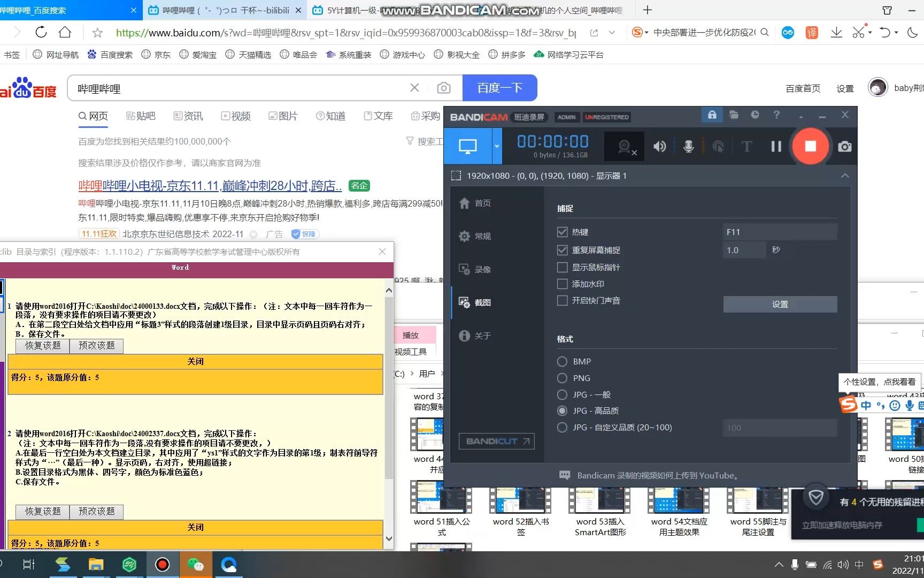This screenshot has height=578, width=924.
Task: Switch to Baidu 视频 tab
Action: (236, 116)
